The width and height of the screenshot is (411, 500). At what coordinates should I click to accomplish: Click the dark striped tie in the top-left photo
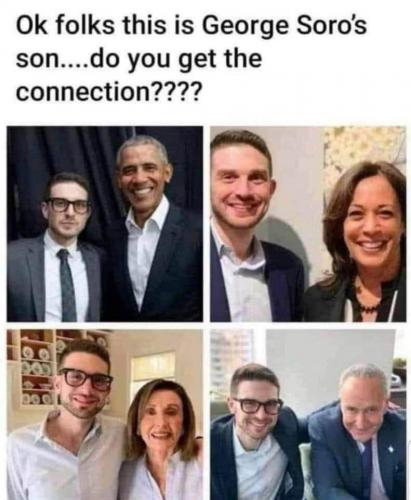[x=67, y=285]
